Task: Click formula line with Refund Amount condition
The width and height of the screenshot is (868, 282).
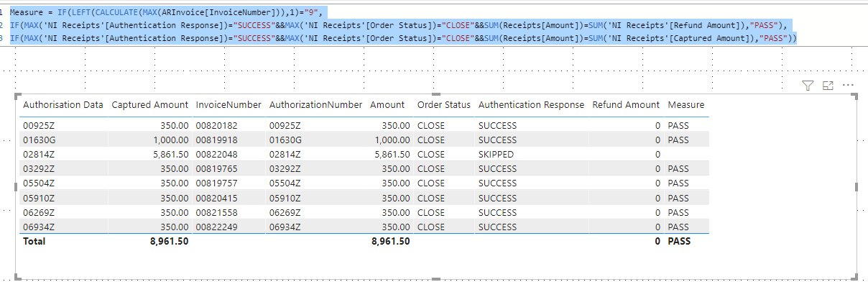Action: pyautogui.click(x=399, y=25)
